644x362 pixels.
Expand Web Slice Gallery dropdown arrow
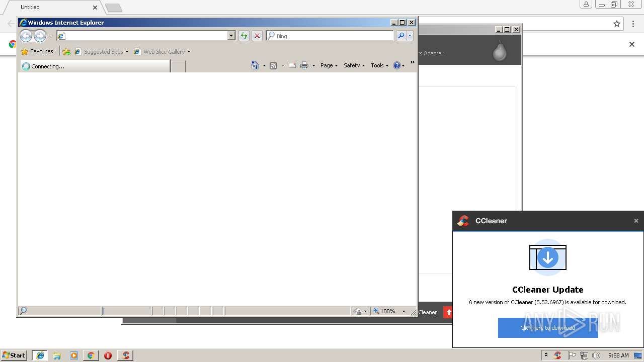(x=189, y=52)
